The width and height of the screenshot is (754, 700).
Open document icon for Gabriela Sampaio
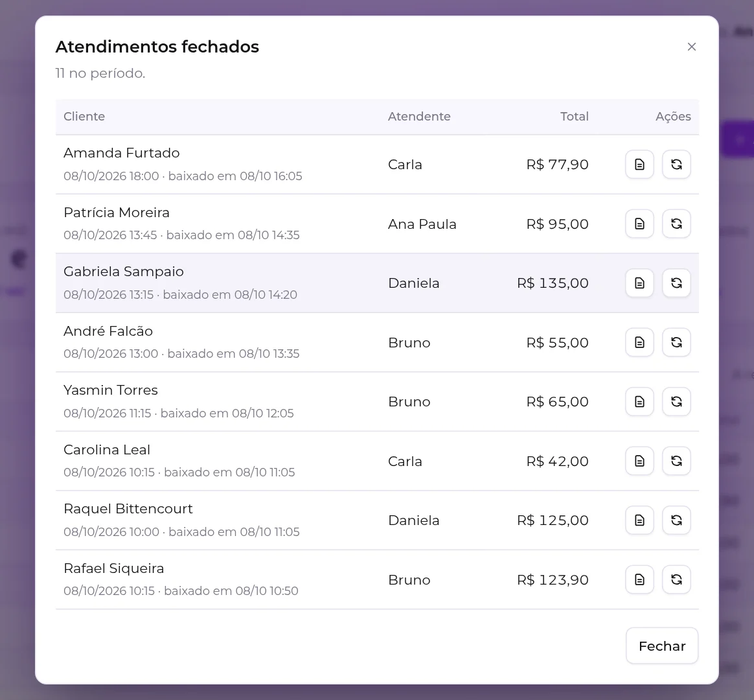[x=639, y=283]
